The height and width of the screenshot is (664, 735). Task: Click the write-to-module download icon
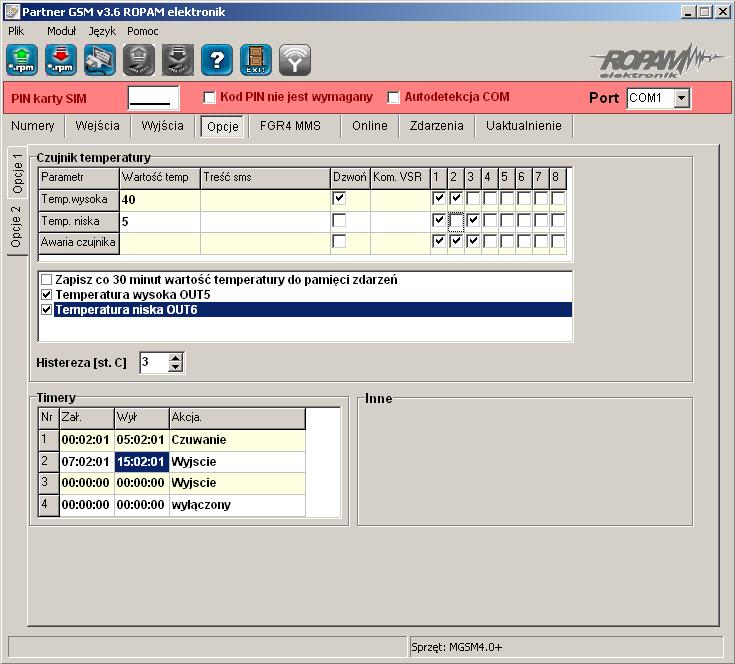[x=178, y=60]
